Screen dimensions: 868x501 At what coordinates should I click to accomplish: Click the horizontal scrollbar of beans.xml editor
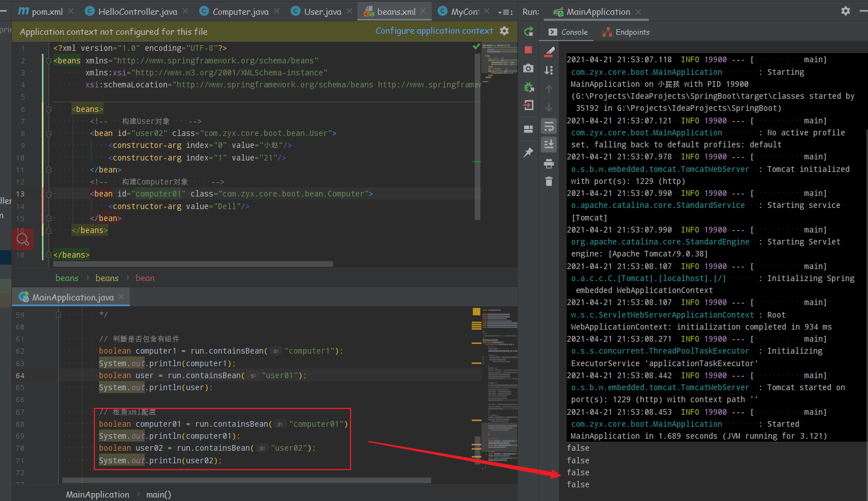click(x=193, y=264)
